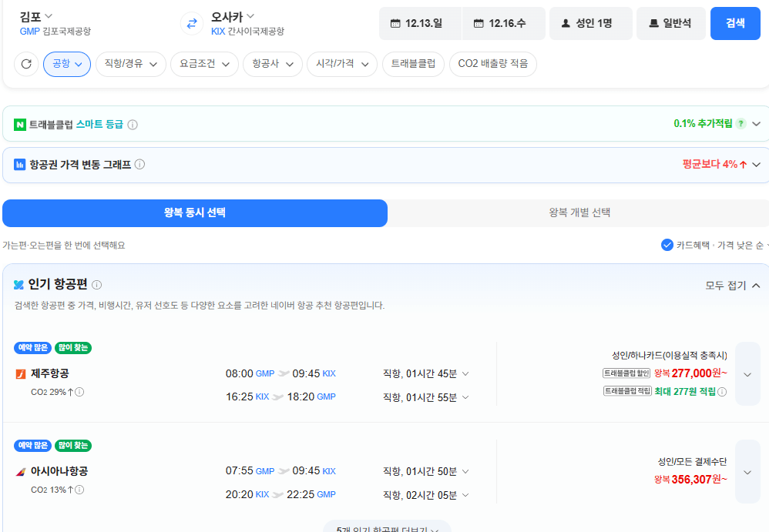Expand the 평균보다 4% price graph chevron
This screenshot has width=769, height=532.
(x=756, y=165)
